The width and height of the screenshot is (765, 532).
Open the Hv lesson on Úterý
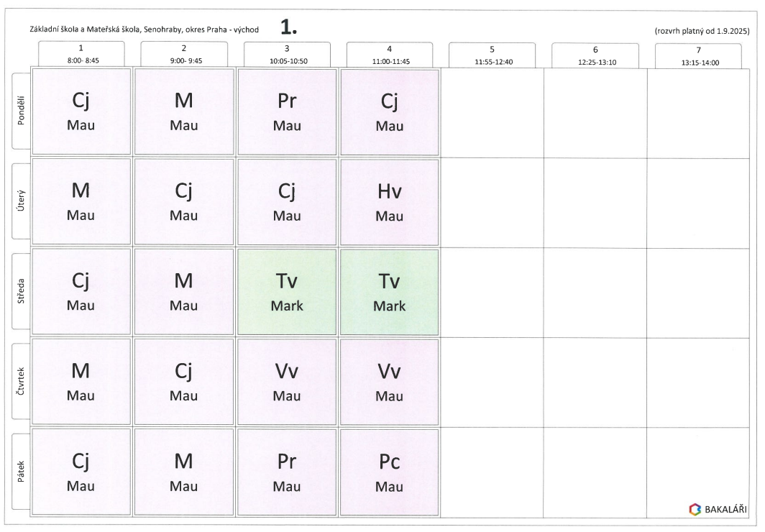389,202
